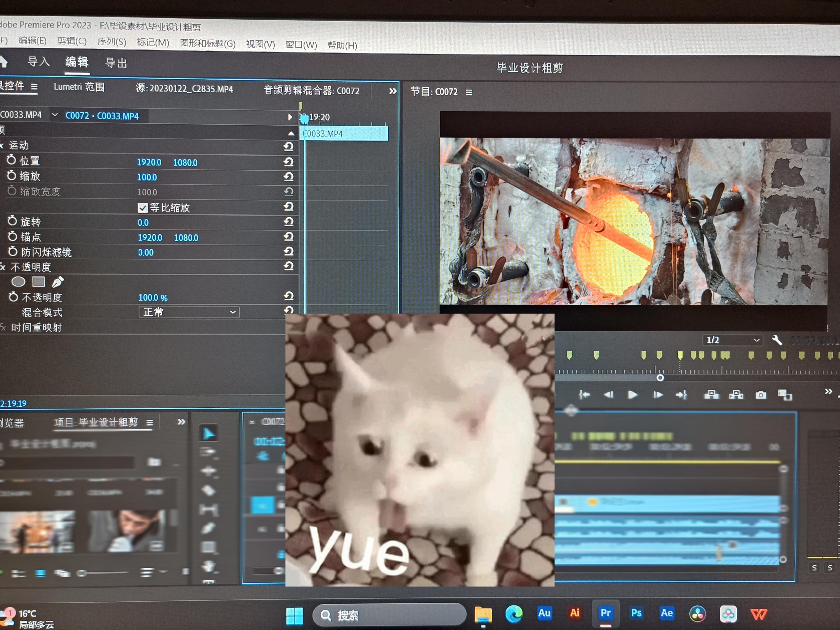Open the 音频剪辑混合器: C0072 tab
This screenshot has width=840, height=630.
[311, 91]
